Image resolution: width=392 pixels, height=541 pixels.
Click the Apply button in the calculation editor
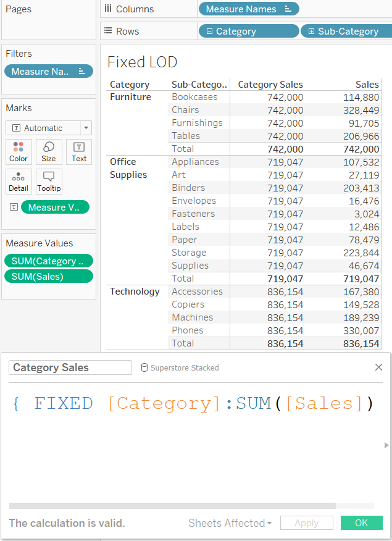coord(306,522)
